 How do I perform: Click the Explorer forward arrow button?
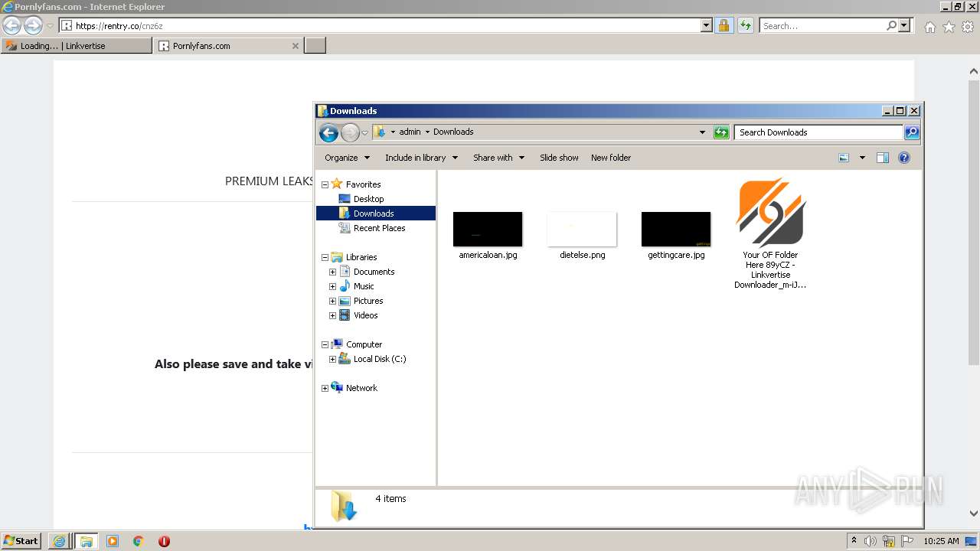tap(350, 132)
